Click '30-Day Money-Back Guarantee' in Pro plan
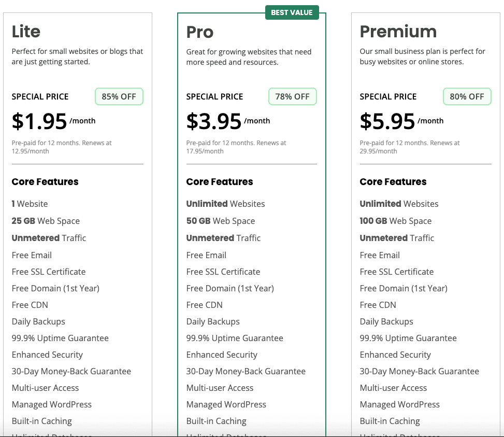Screen dimensions: 504x437 [x=246, y=371]
